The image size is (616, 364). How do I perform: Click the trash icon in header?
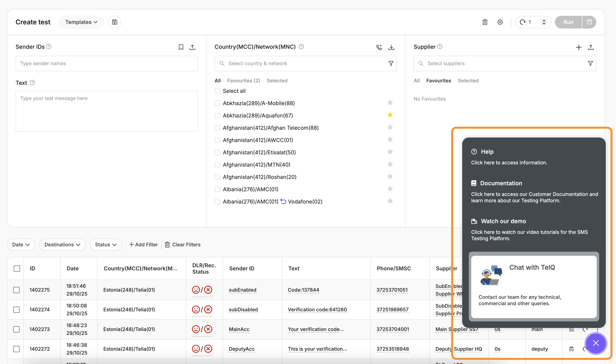coord(485,22)
